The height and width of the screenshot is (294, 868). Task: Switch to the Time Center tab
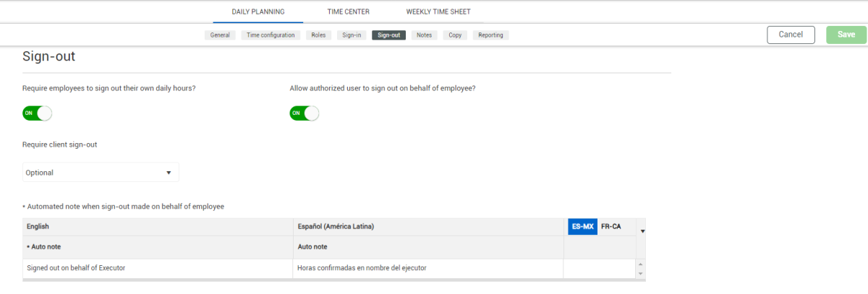click(x=349, y=12)
